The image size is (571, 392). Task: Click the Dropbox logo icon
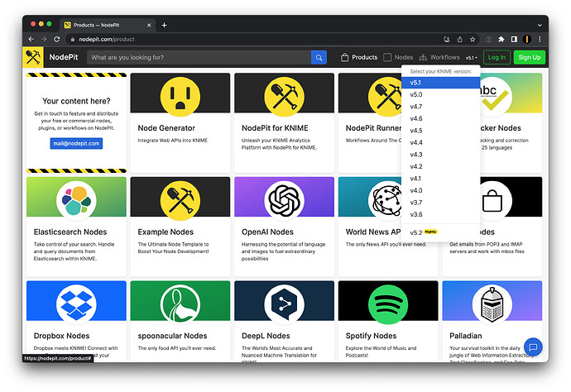point(76,304)
